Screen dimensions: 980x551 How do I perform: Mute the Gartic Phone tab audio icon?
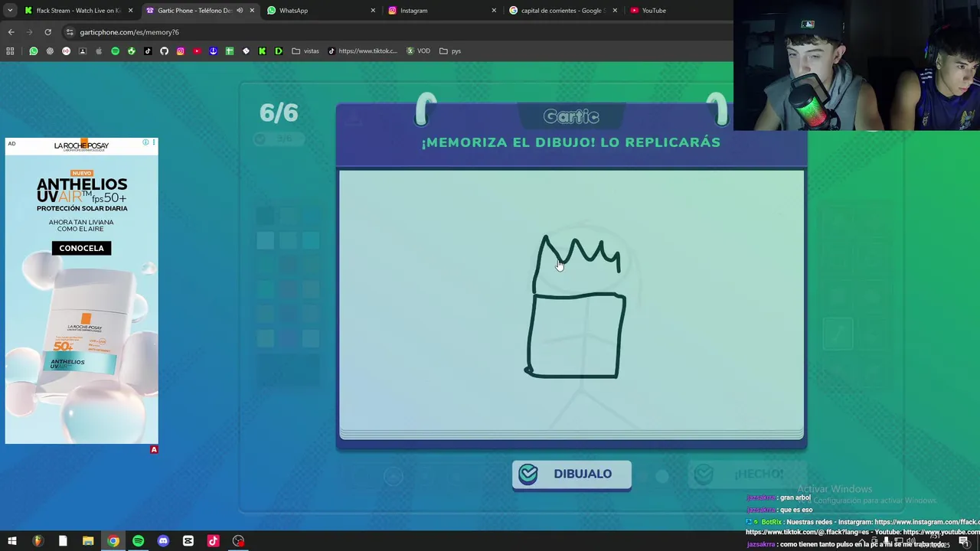(x=240, y=11)
